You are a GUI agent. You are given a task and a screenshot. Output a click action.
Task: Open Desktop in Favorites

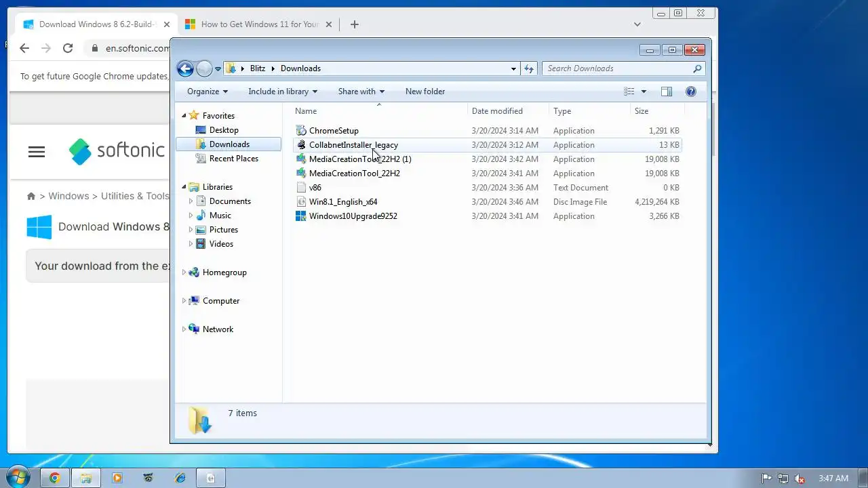pyautogui.click(x=224, y=130)
